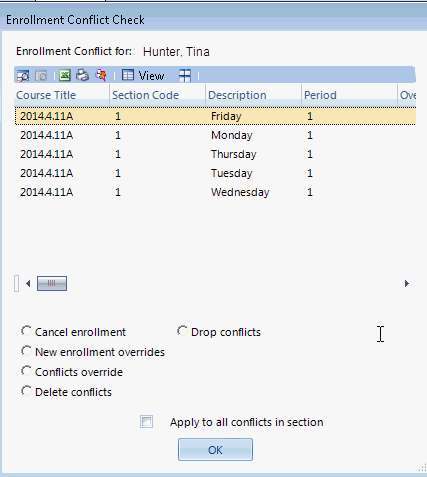This screenshot has height=477, width=427.
Task: Open the View menu in the grid toolbar
Action: click(143, 76)
